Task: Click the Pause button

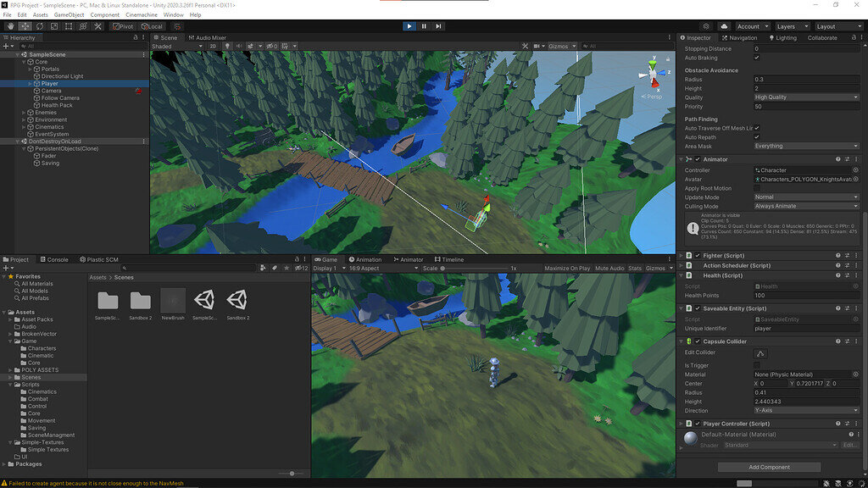Action: point(424,26)
